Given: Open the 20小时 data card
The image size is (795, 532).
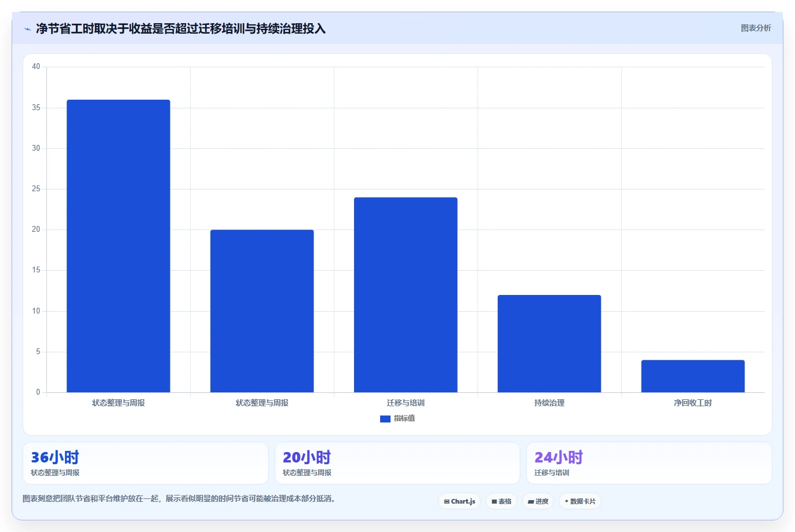Looking at the screenshot, I should point(397,463).
